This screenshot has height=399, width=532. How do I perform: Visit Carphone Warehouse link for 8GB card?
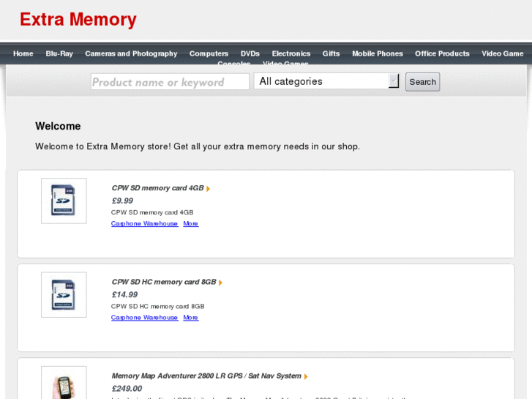tap(145, 318)
